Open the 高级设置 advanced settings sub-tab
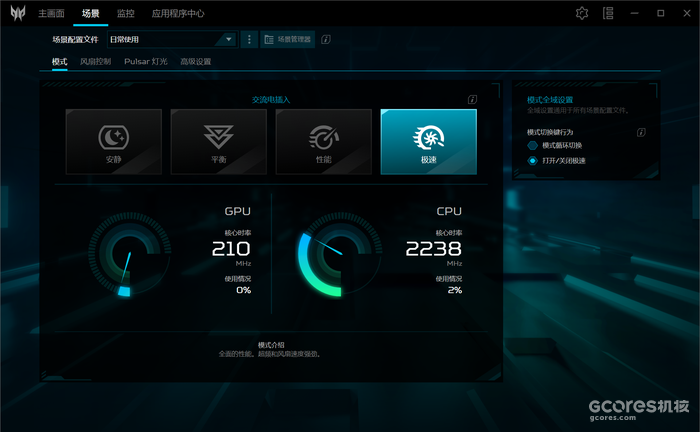The height and width of the screenshot is (432, 700). click(196, 62)
